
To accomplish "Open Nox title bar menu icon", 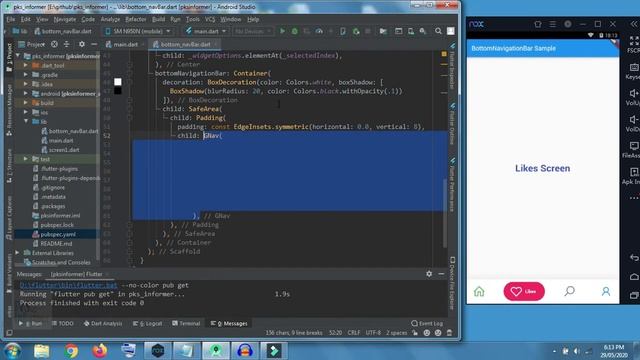I will pyautogui.click(x=553, y=24).
